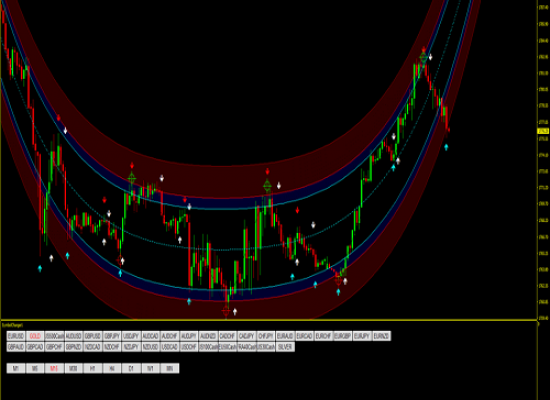Select the GBPAUD symbol button
550x400 pixels.
pyautogui.click(x=16, y=347)
